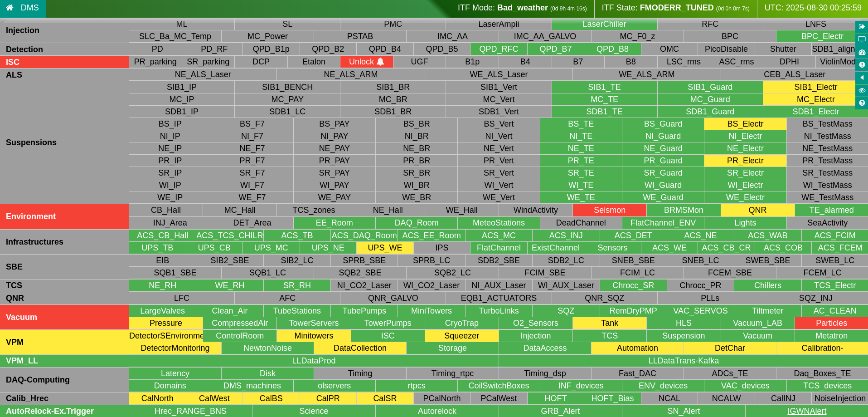Image resolution: width=868 pixels, height=417 pixels.
Task: Open the yellow Squeezer VPM cell
Action: tap(461, 336)
